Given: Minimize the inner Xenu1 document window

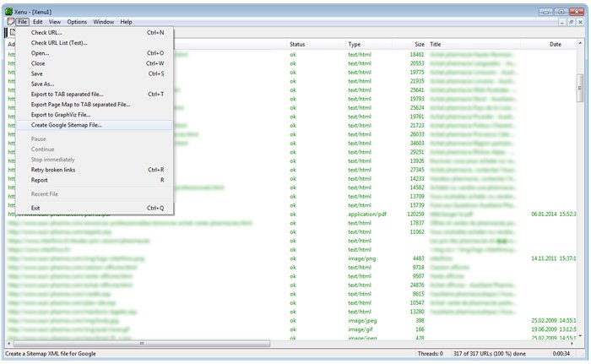Looking at the screenshot, I should [562, 22].
